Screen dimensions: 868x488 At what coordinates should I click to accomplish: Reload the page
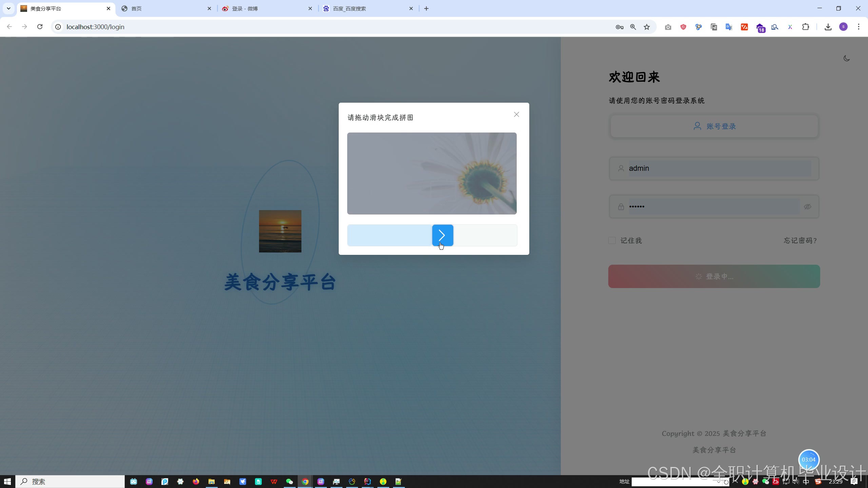pos(40,27)
